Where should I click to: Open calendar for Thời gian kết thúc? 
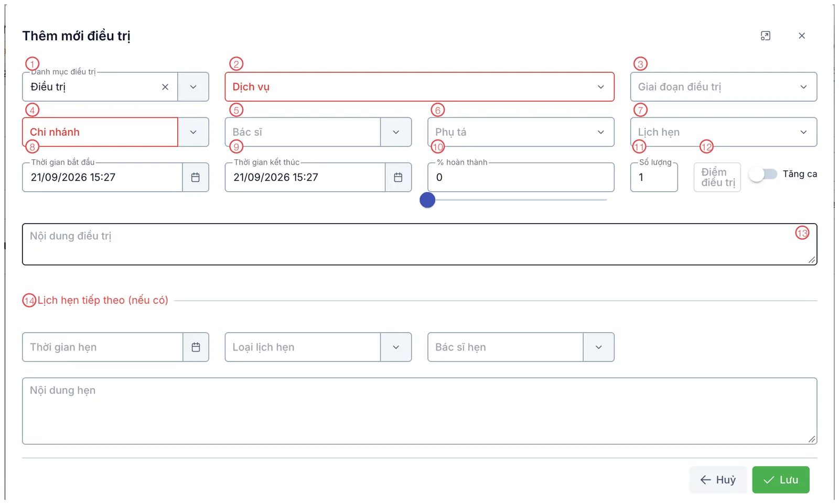click(399, 178)
